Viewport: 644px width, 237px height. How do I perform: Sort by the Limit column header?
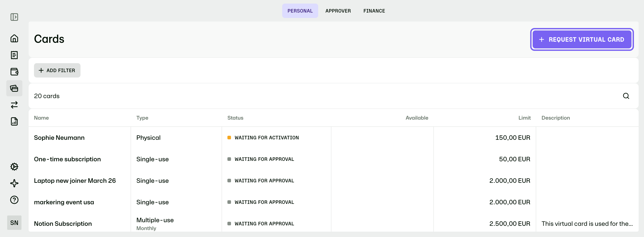tap(524, 118)
